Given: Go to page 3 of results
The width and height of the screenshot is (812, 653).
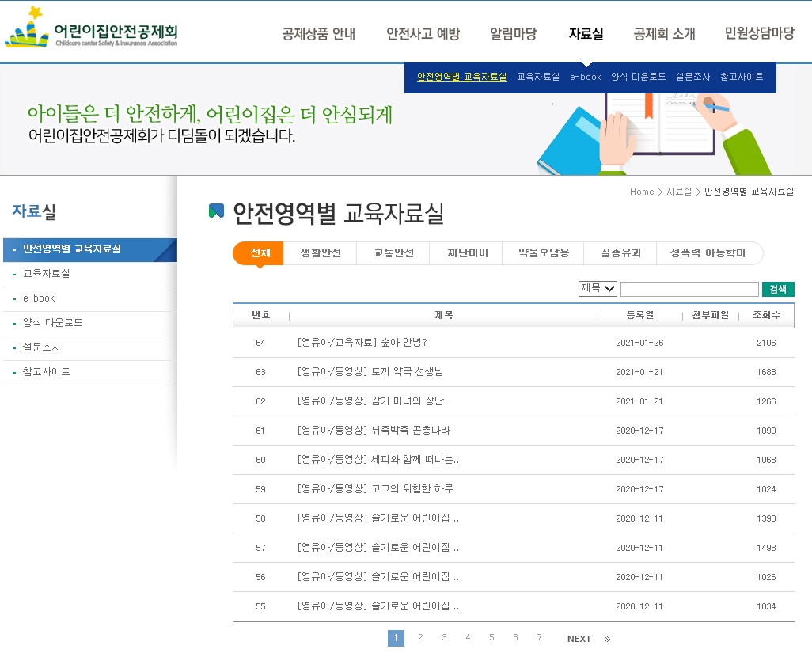Looking at the screenshot, I should pos(444,638).
